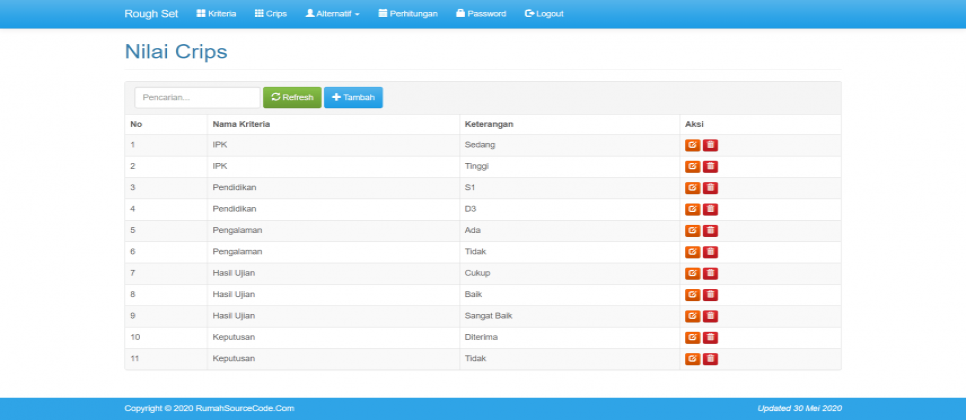Click Hasil Ujian in row 7
966x420 pixels.
[233, 273]
